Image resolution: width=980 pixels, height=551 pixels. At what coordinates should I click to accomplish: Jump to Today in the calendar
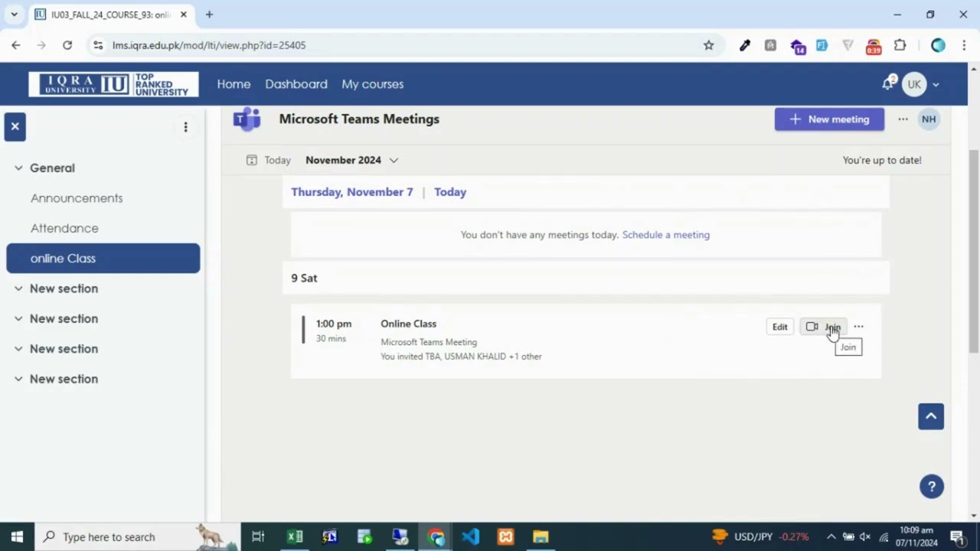269,160
